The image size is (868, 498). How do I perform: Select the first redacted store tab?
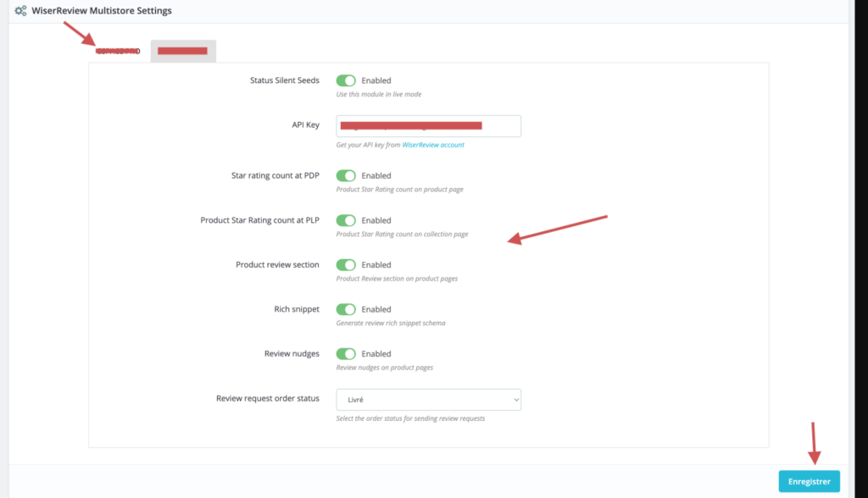click(118, 52)
